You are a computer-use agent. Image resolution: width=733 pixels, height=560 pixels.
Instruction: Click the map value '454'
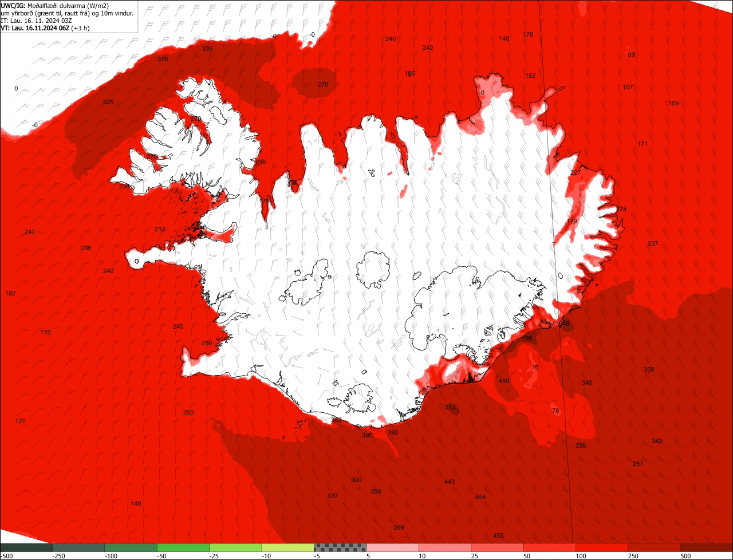(480, 497)
